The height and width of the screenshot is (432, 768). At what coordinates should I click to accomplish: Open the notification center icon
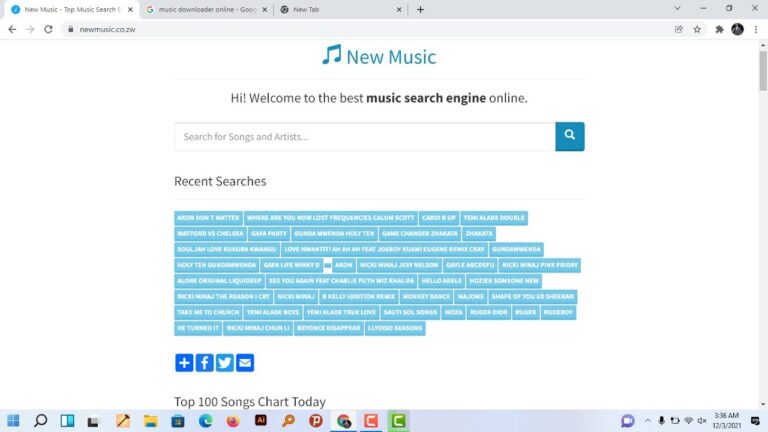pyautogui.click(x=755, y=421)
